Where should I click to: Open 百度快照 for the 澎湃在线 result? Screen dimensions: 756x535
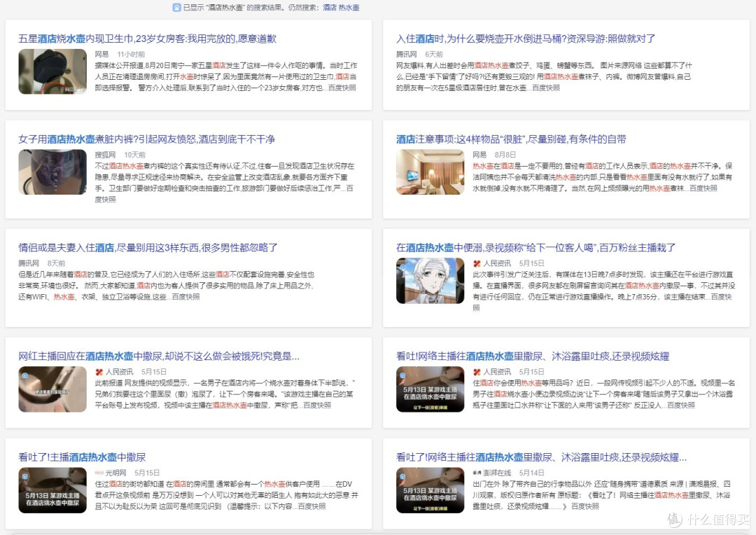click(584, 506)
